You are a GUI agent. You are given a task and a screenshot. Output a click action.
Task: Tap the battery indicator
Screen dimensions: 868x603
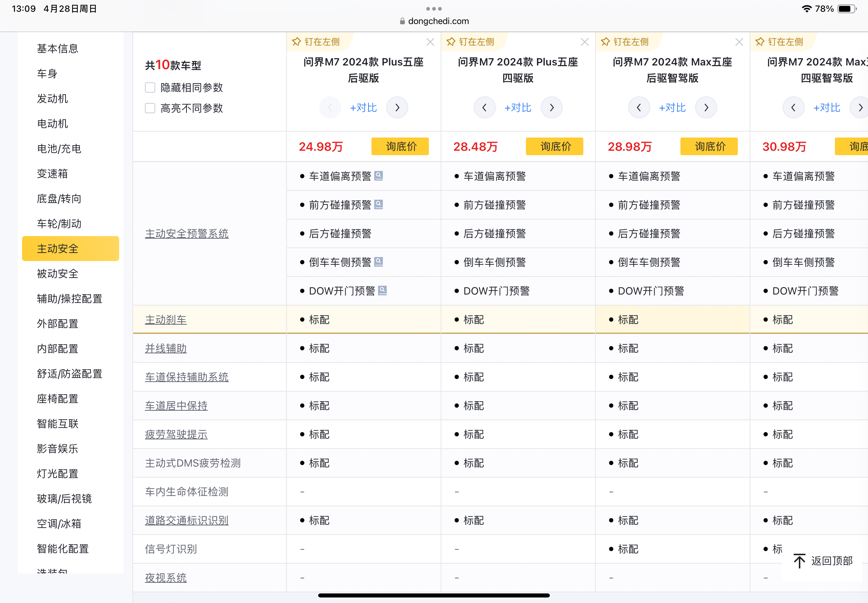[846, 9]
